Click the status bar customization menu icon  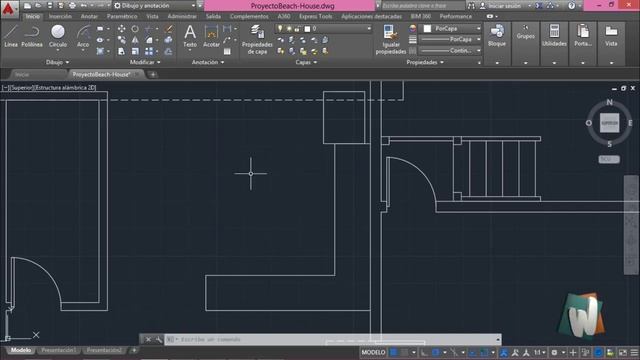tap(634, 352)
